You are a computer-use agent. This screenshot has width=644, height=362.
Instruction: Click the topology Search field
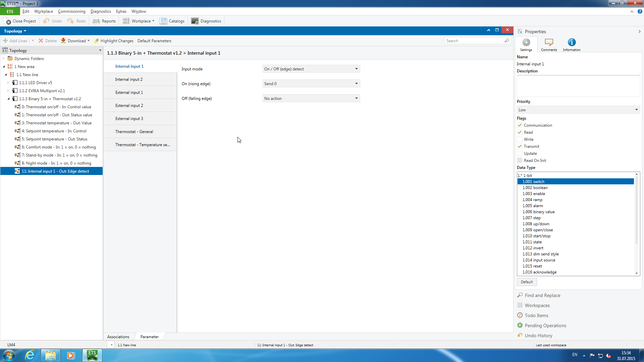(x=474, y=41)
